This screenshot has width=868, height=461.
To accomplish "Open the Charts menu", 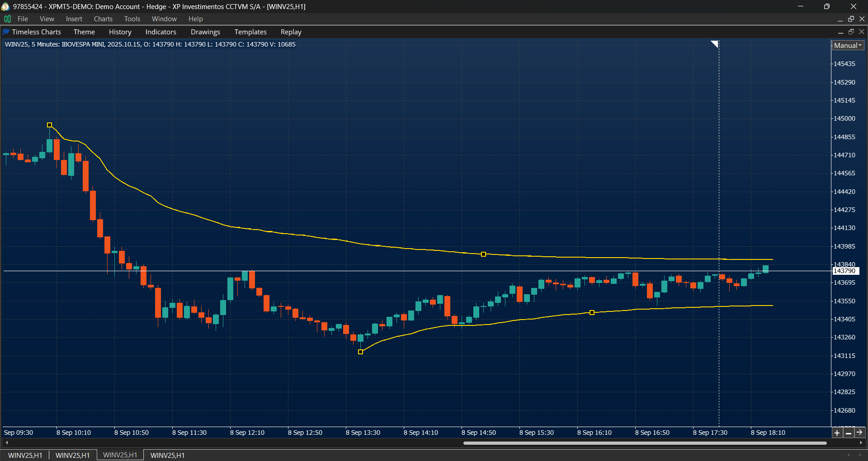I will 103,19.
